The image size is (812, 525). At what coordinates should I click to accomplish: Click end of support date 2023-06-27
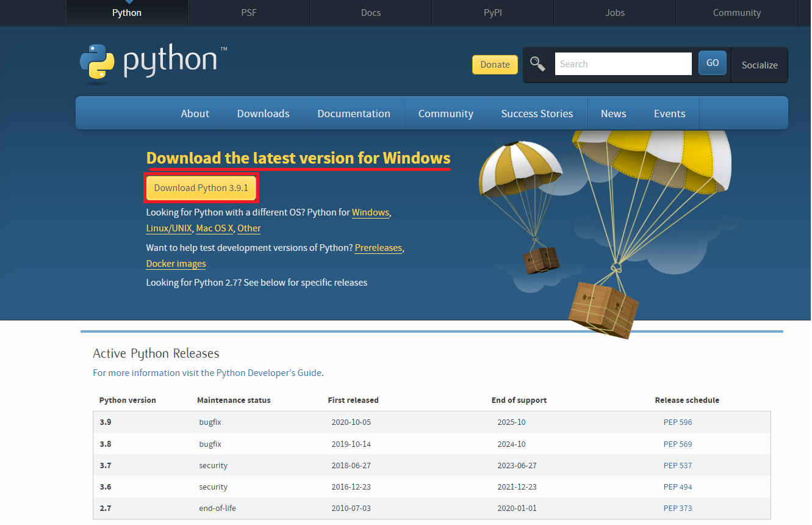[x=517, y=466]
